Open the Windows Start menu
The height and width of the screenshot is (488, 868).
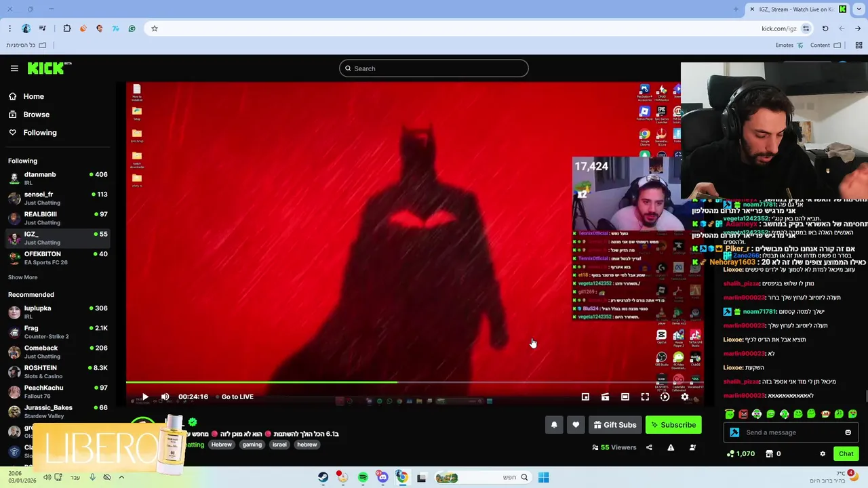pos(543,477)
